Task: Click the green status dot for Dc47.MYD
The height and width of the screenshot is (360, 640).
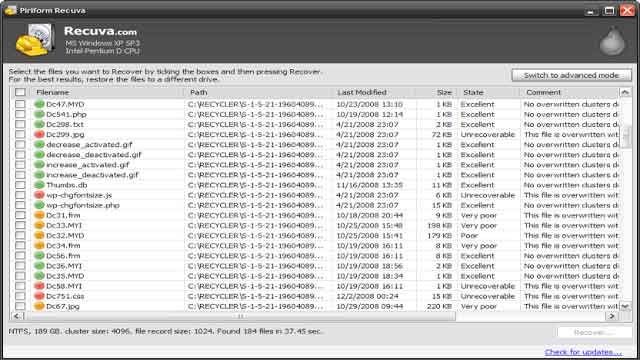Action: pyautogui.click(x=39, y=104)
